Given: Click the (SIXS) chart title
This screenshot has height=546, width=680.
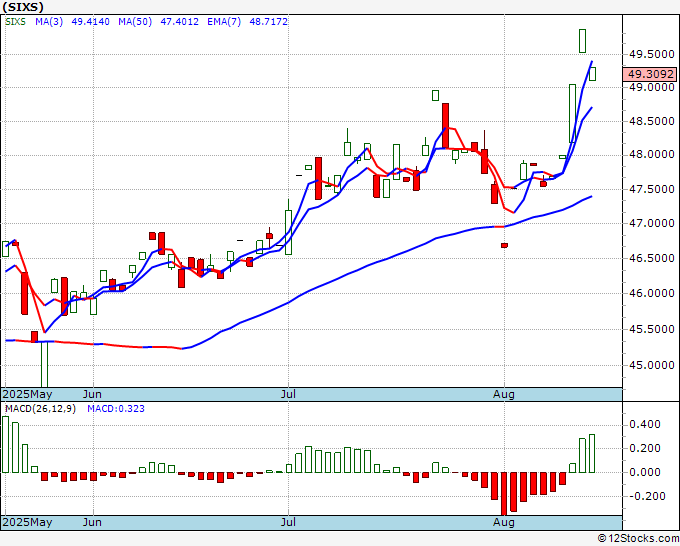Looking at the screenshot, I should point(23,7).
